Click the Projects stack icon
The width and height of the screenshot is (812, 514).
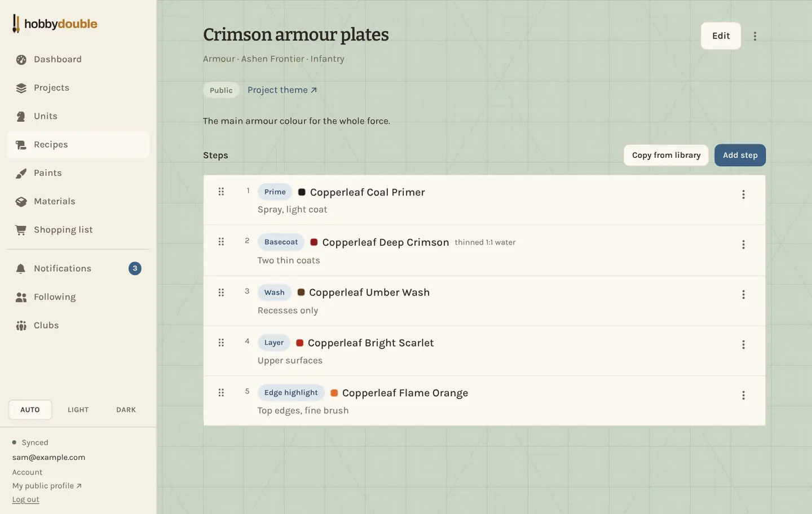[21, 88]
